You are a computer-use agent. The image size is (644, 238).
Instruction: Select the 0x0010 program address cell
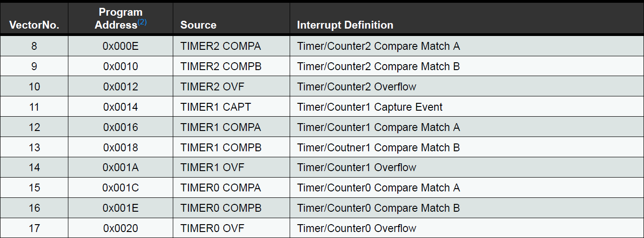(x=121, y=66)
